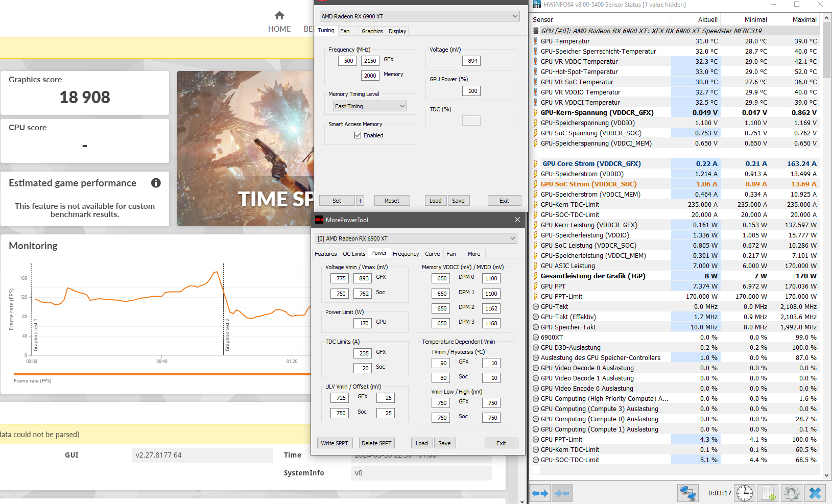Click the TDC (%) empty field
Image resolution: width=832 pixels, height=504 pixels.
pyautogui.click(x=471, y=121)
